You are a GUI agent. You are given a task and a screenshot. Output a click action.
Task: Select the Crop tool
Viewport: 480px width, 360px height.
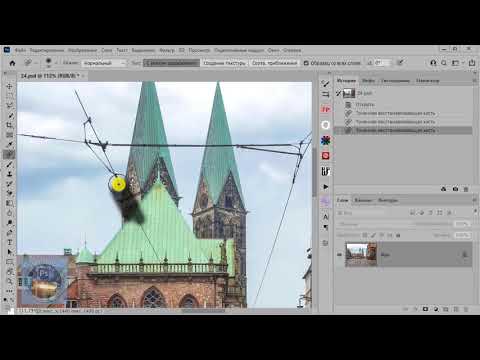pyautogui.click(x=9, y=125)
